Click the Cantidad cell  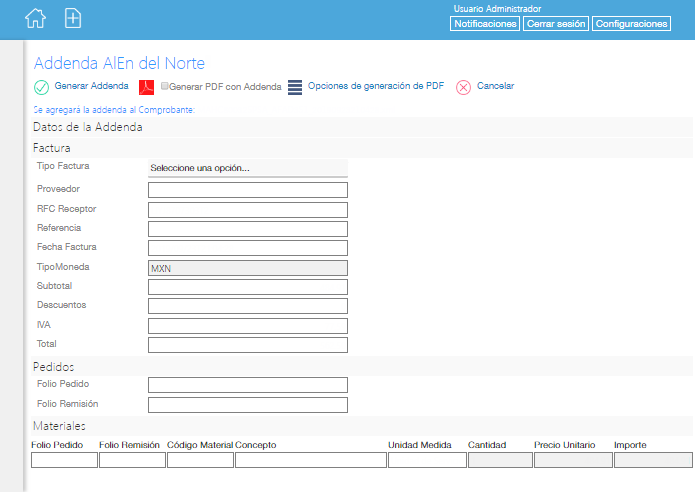pos(500,460)
